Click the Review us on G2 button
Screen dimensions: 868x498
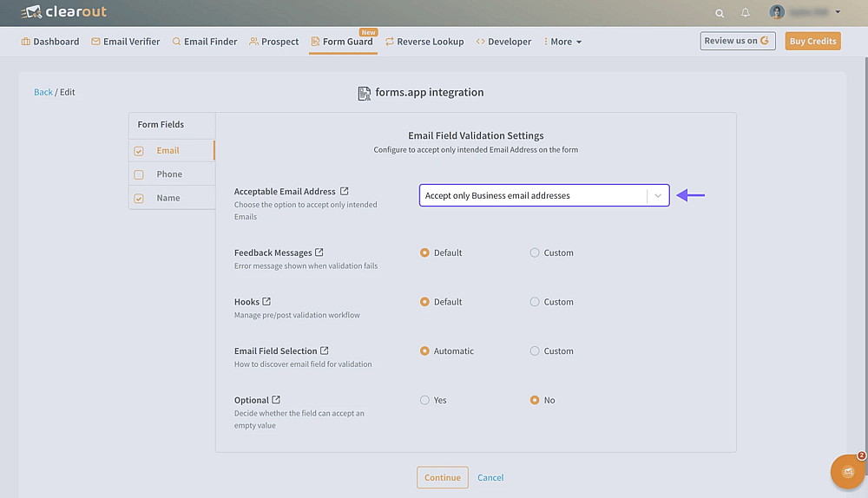pos(737,41)
